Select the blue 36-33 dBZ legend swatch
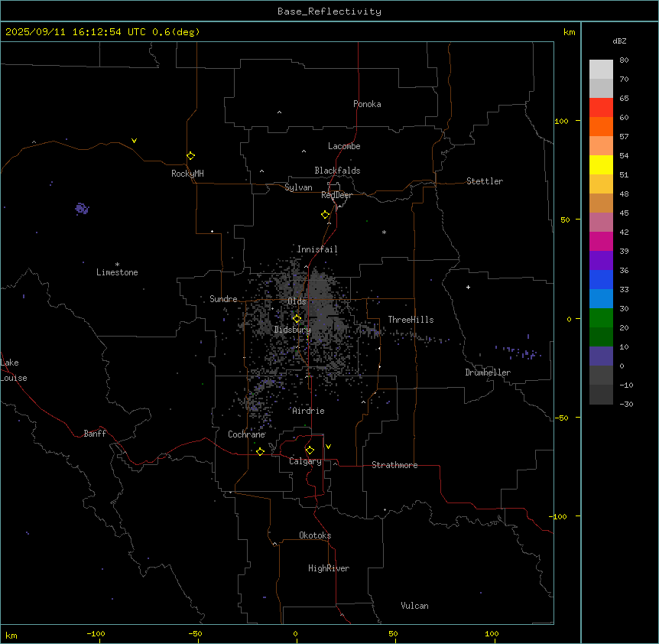 point(601,279)
